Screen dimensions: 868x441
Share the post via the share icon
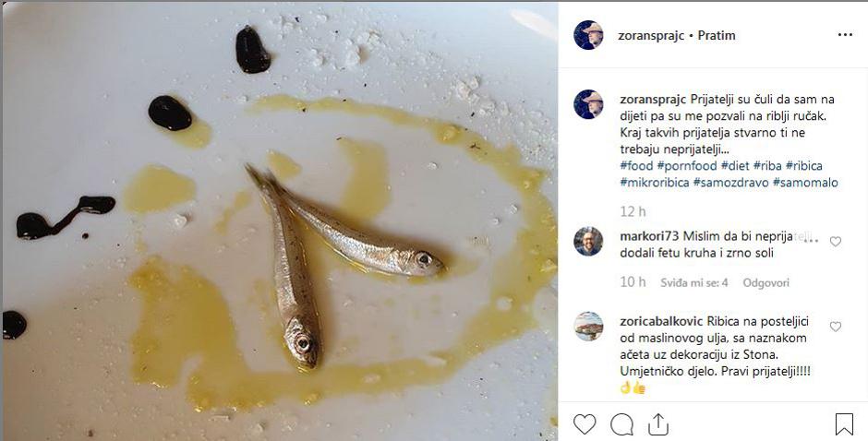[658, 423]
